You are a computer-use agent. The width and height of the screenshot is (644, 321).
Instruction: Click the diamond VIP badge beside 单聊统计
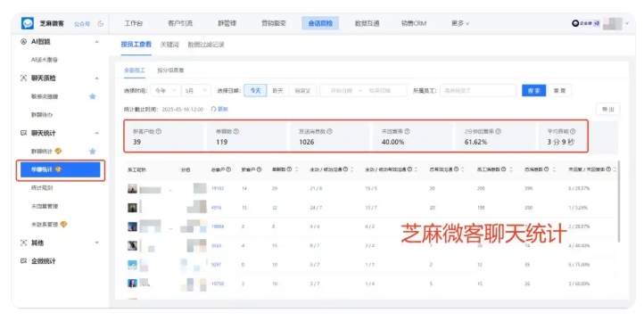coord(58,169)
